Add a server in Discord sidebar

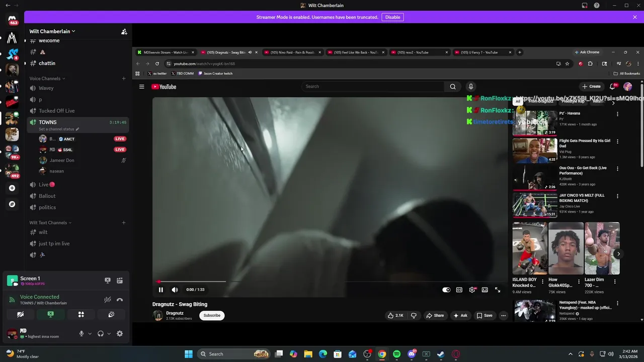12,188
